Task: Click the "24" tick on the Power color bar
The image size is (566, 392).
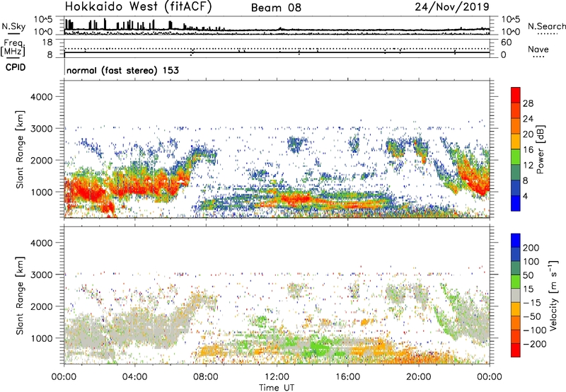Action: tap(528, 119)
